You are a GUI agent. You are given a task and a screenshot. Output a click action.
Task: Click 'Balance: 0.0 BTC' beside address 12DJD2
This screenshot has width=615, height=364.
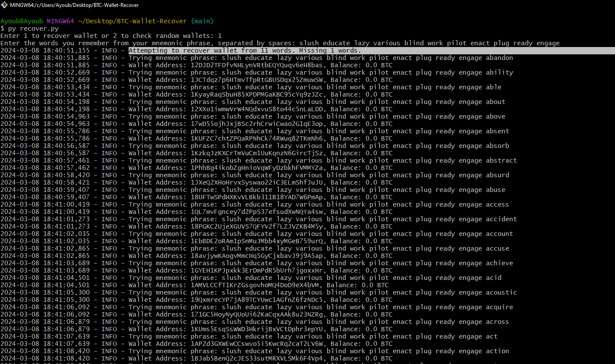pos(362,65)
